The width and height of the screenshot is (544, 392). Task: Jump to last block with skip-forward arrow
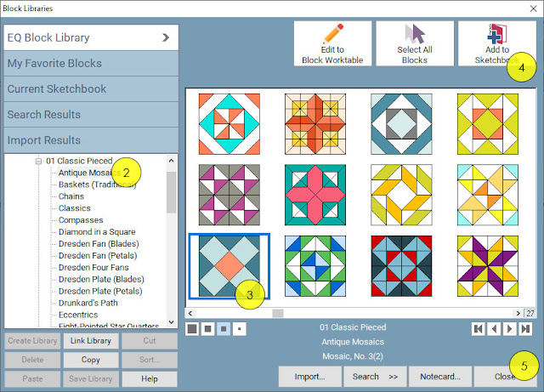[x=525, y=328]
